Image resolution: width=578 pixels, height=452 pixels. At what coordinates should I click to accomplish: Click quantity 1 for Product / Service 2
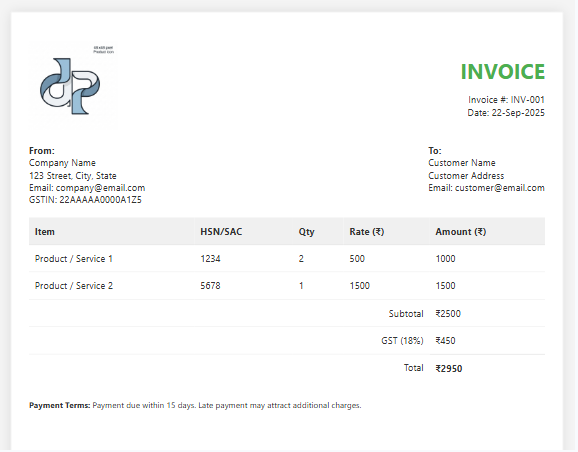(301, 286)
